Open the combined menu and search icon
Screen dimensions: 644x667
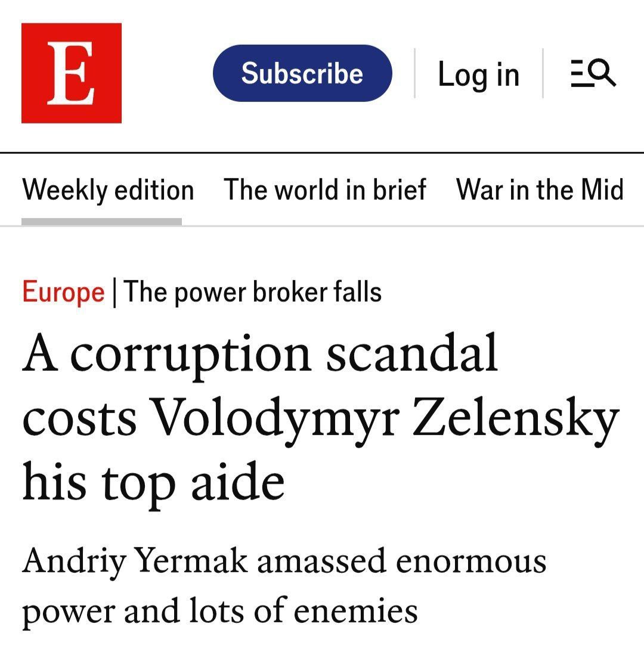594,73
